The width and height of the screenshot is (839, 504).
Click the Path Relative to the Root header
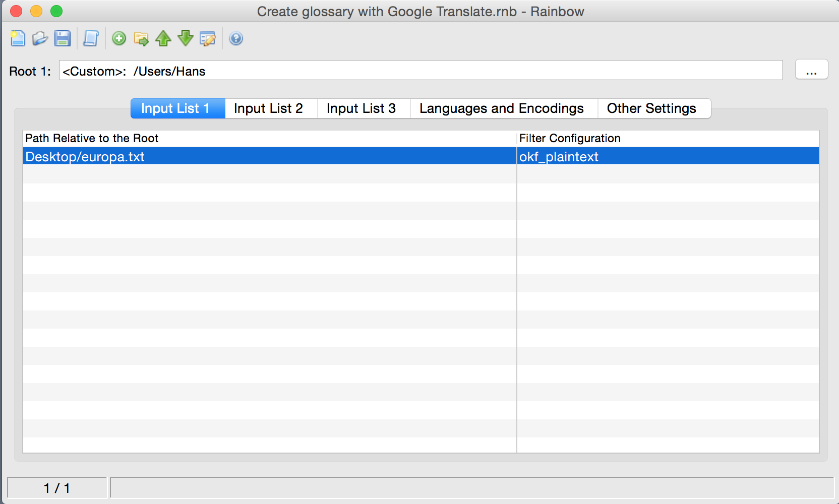pyautogui.click(x=92, y=138)
